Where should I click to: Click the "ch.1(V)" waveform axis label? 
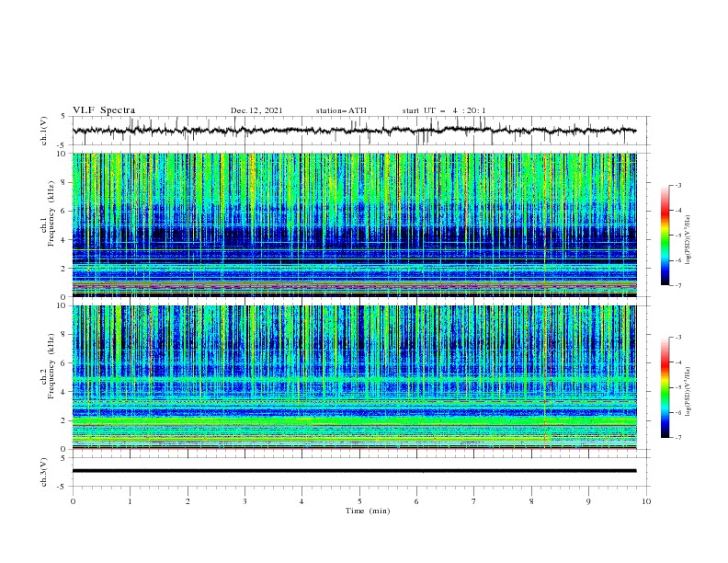(44, 131)
